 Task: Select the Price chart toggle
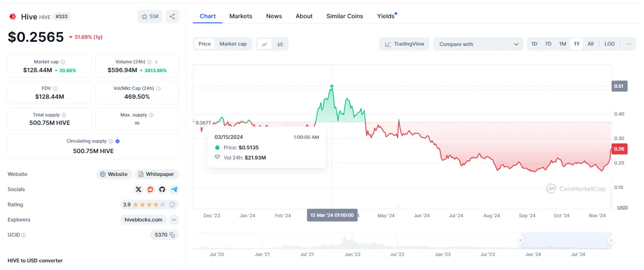(x=205, y=44)
